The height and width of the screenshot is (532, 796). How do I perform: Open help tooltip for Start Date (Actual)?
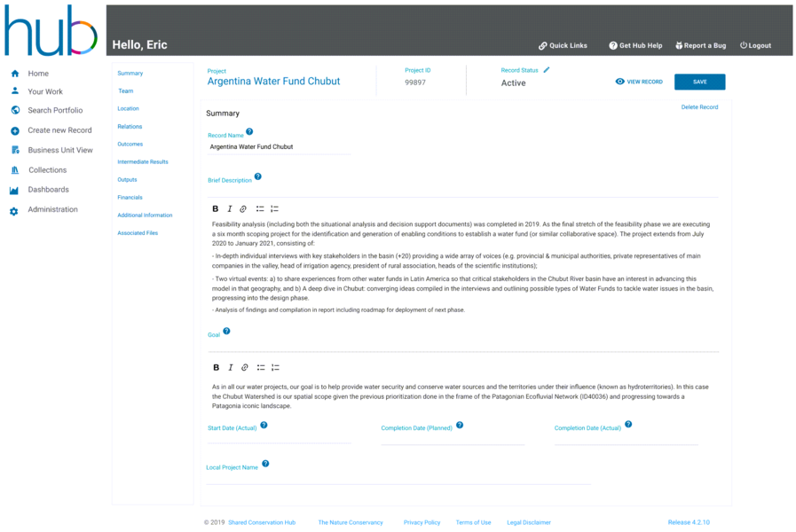click(x=264, y=425)
